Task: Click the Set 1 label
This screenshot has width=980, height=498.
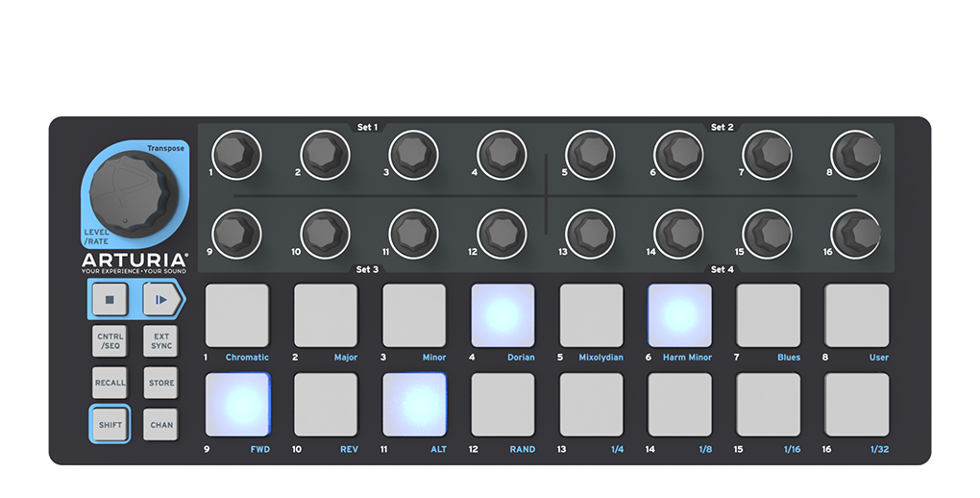Action: (x=367, y=127)
